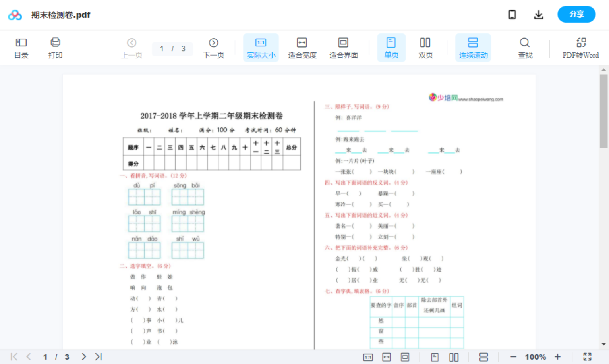Zoom out with the minus button
609x364 pixels.
coord(513,357)
